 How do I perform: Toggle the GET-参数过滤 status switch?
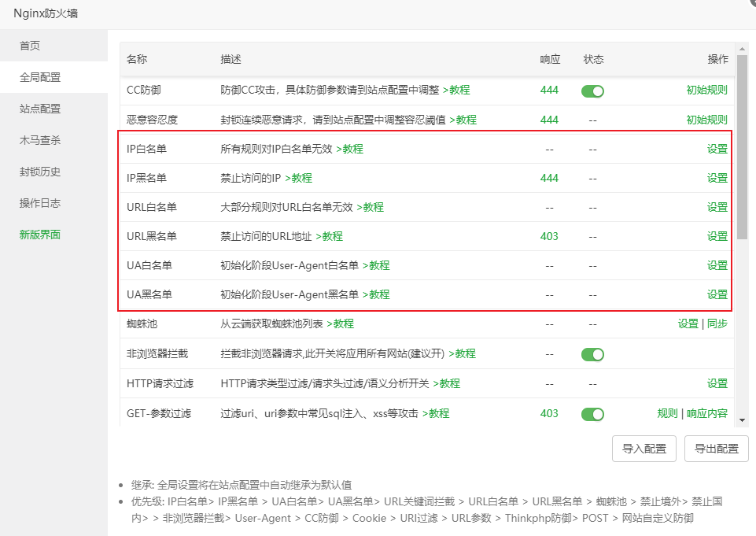pyautogui.click(x=592, y=414)
